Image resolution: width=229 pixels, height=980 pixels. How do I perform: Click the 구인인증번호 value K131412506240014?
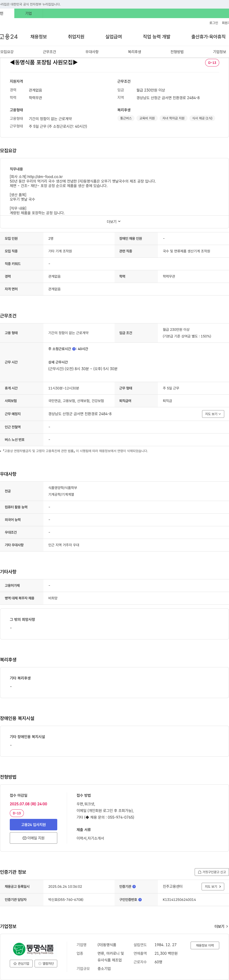[179, 900]
